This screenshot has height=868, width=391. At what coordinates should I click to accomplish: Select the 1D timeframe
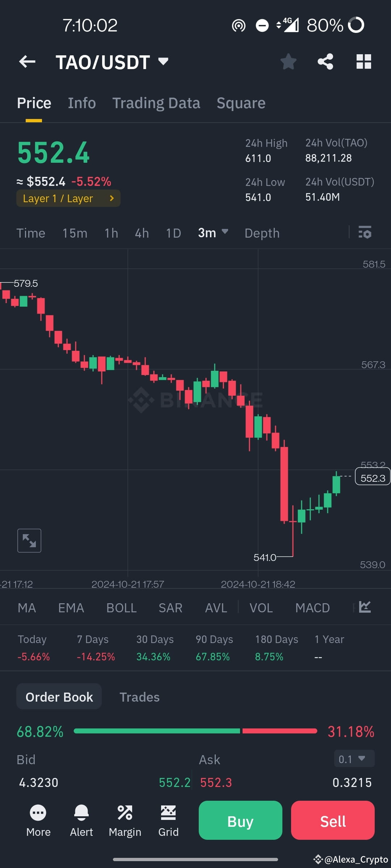tap(173, 233)
